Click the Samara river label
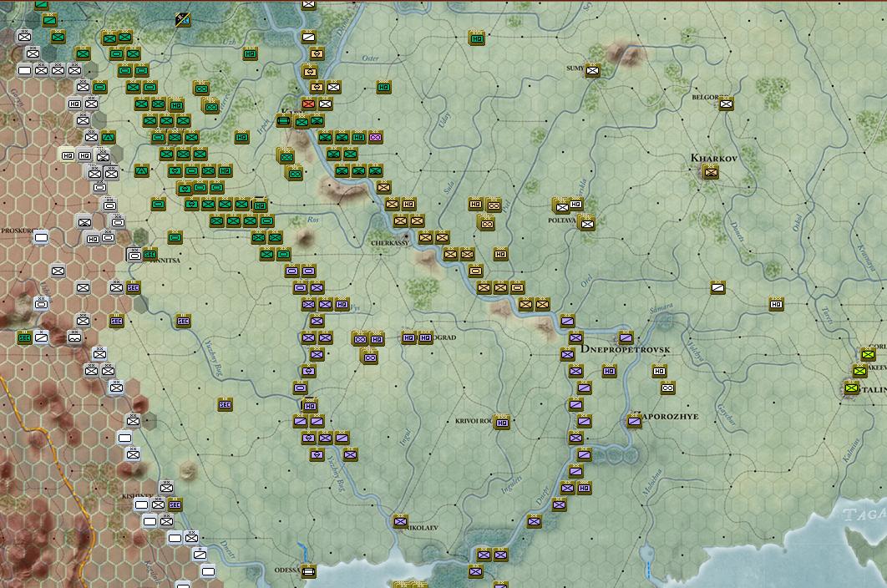887x588 pixels. 661,308
